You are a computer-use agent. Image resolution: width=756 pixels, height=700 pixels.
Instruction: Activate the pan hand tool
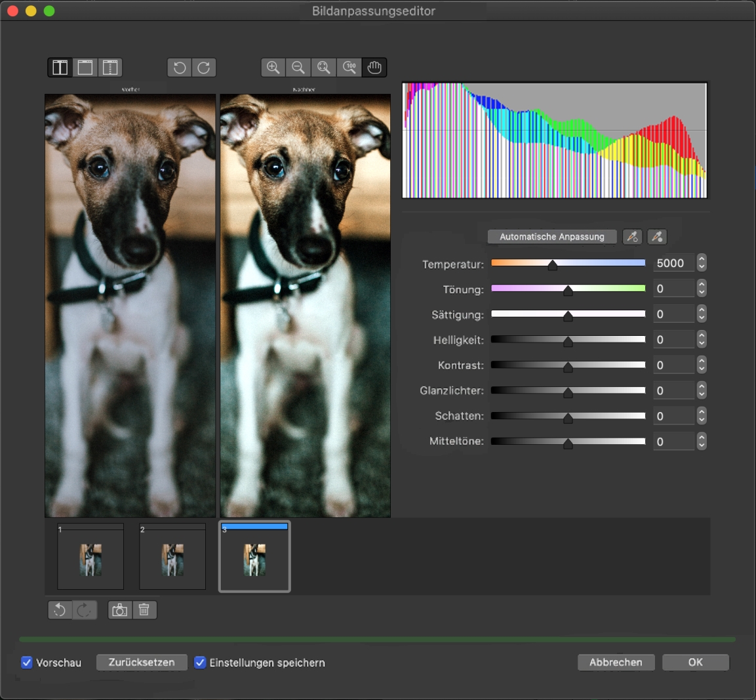click(x=374, y=68)
